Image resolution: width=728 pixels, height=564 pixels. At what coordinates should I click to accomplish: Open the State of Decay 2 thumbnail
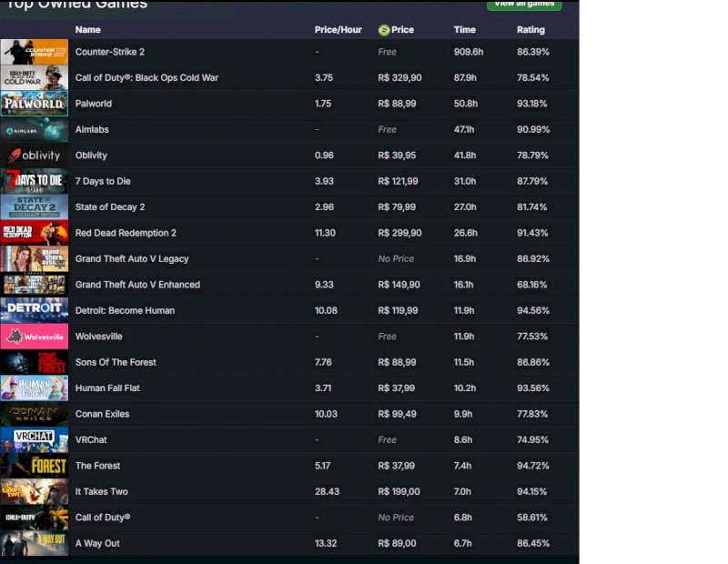pyautogui.click(x=35, y=207)
